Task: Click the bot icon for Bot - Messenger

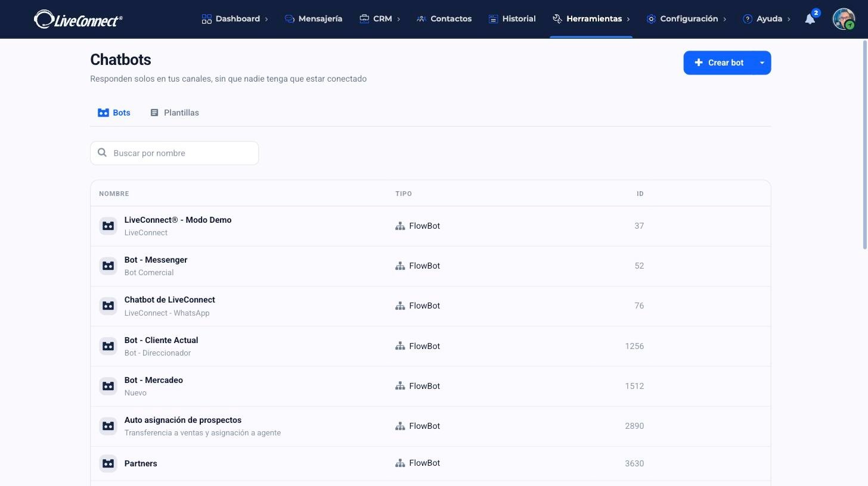Action: [x=108, y=266]
